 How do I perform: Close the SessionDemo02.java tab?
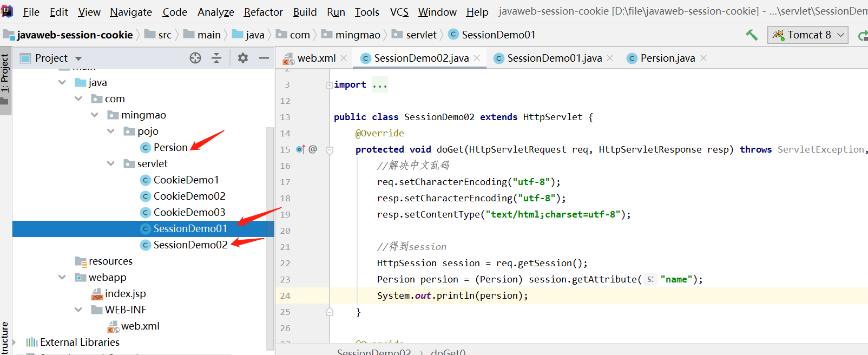tap(477, 58)
